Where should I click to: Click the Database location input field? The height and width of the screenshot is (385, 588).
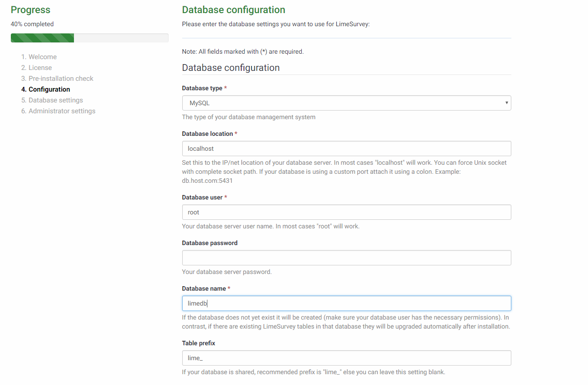click(346, 148)
